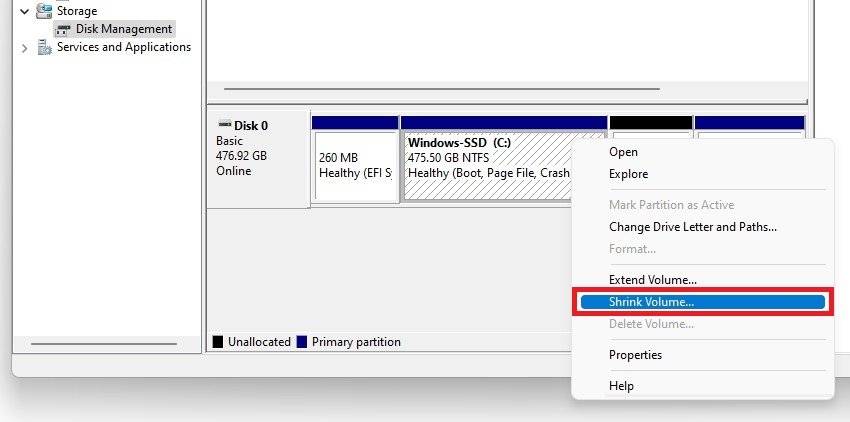Image resolution: width=850 pixels, height=422 pixels.
Task: Choose Change Drive Letter and Paths
Action: [703, 227]
